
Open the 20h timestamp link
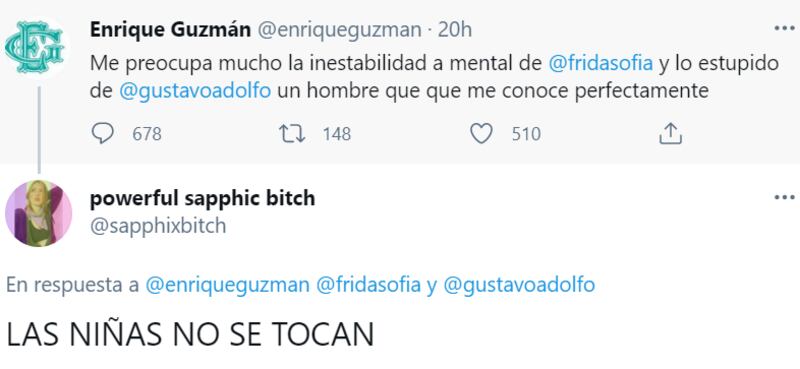pyautogui.click(x=455, y=31)
